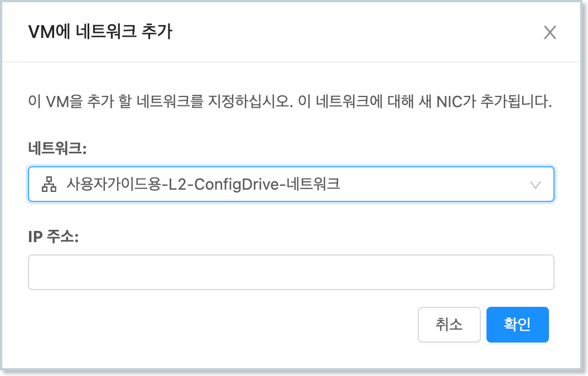The height and width of the screenshot is (376, 588).
Task: Click the 이 VM을 추가 할 instruction text
Action: pos(139,103)
